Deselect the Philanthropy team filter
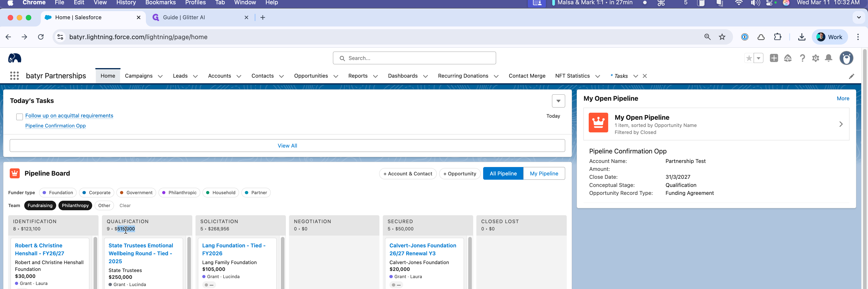Screen dimensions: 868x289 [75, 205]
